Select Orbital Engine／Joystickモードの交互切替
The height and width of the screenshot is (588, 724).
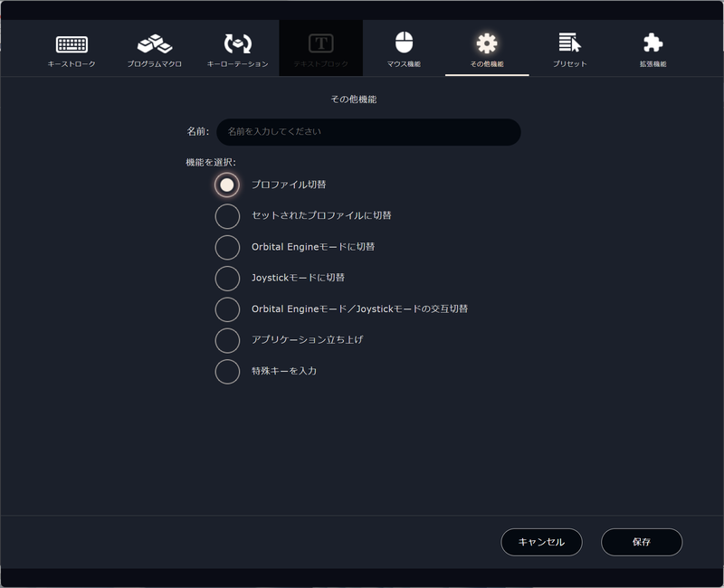(x=228, y=309)
